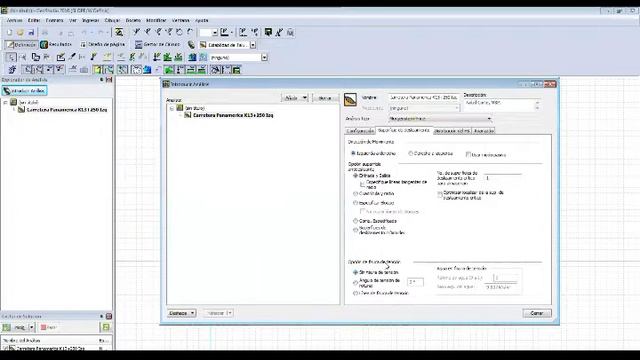Click the black monitor icon in top toolbar
The width and height of the screenshot is (640, 360).
click(268, 32)
